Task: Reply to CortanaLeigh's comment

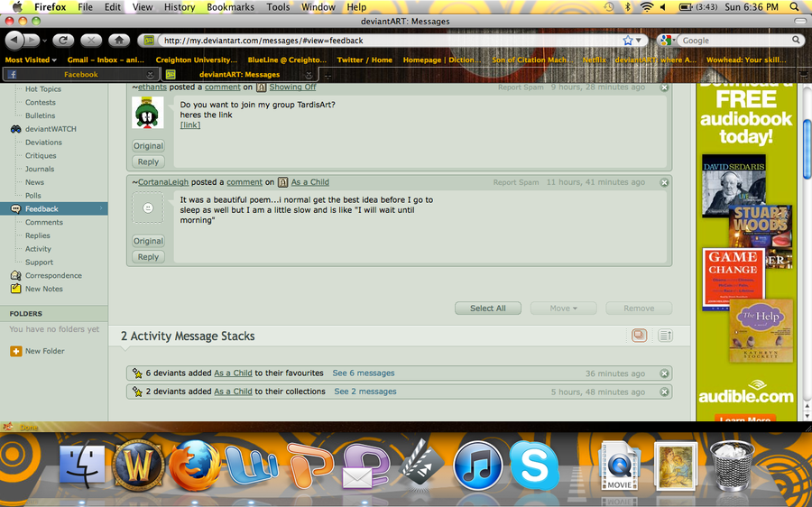Action: [x=148, y=257]
